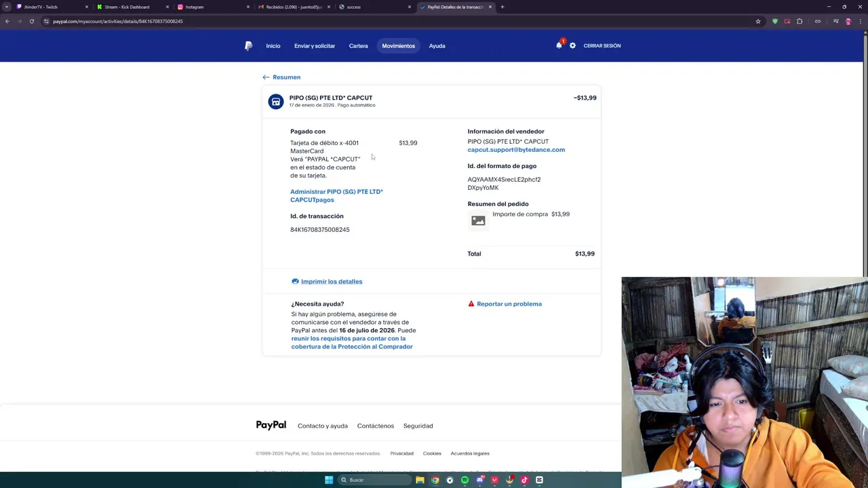The image size is (868, 488).
Task: Open the Seguridad footer link
Action: click(x=418, y=426)
